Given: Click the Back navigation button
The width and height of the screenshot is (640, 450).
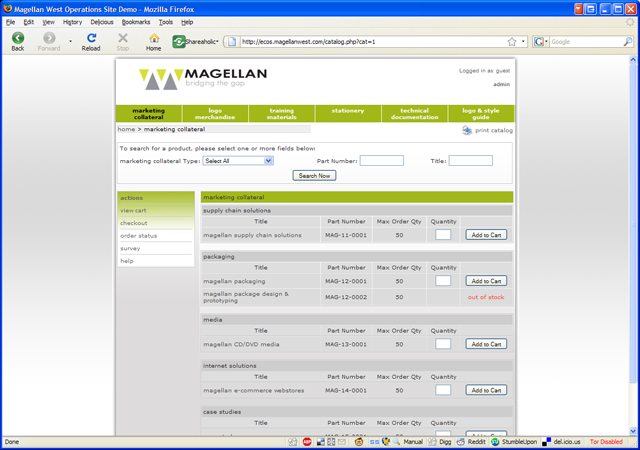Looking at the screenshot, I should click(x=18, y=42).
